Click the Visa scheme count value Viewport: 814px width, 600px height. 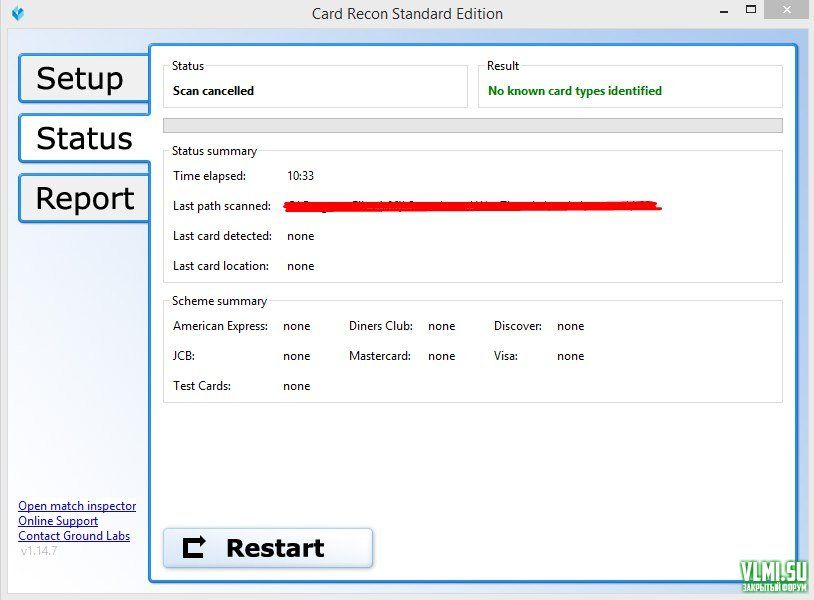pyautogui.click(x=570, y=356)
